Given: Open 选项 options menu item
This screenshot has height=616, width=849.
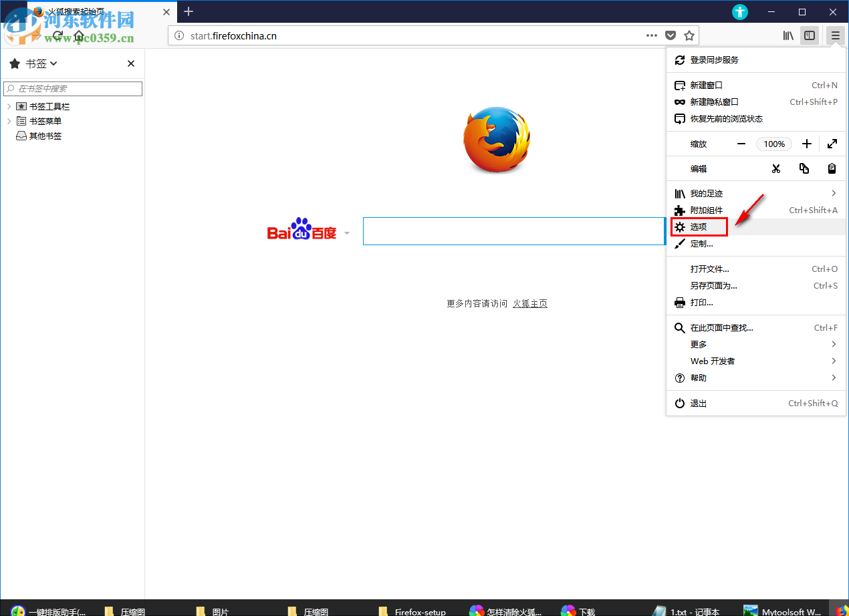Looking at the screenshot, I should pos(756,226).
